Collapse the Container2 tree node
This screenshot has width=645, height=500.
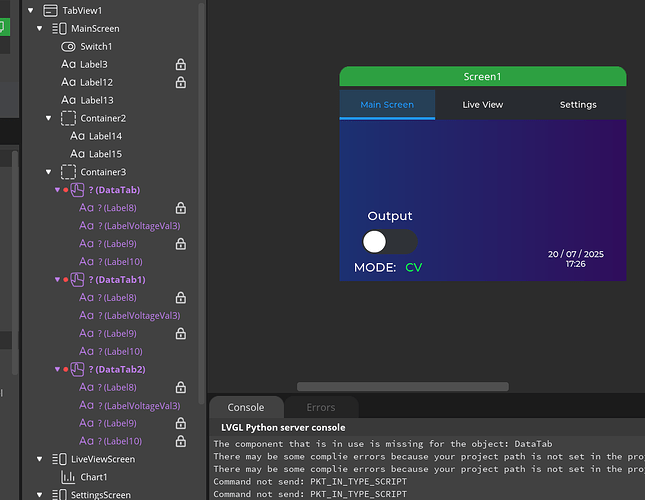click(x=49, y=118)
